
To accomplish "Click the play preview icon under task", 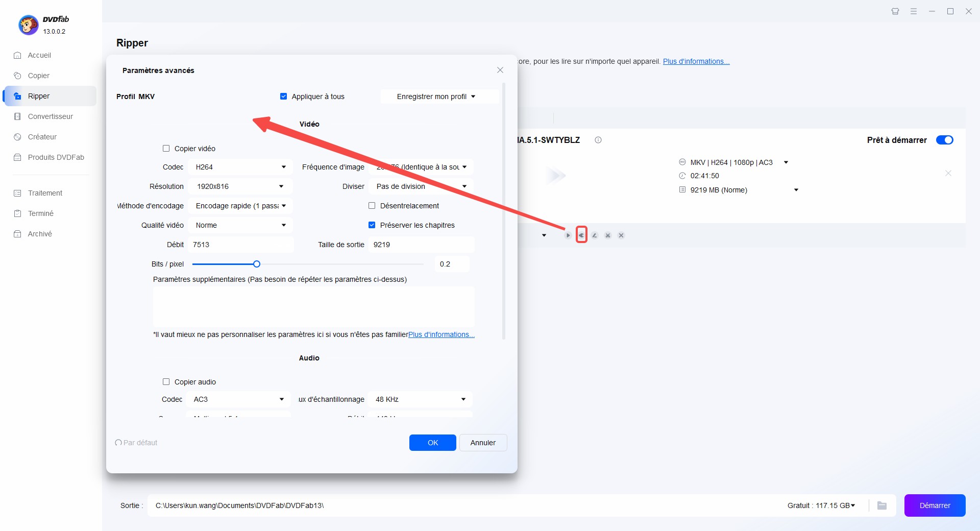I will pyautogui.click(x=568, y=235).
